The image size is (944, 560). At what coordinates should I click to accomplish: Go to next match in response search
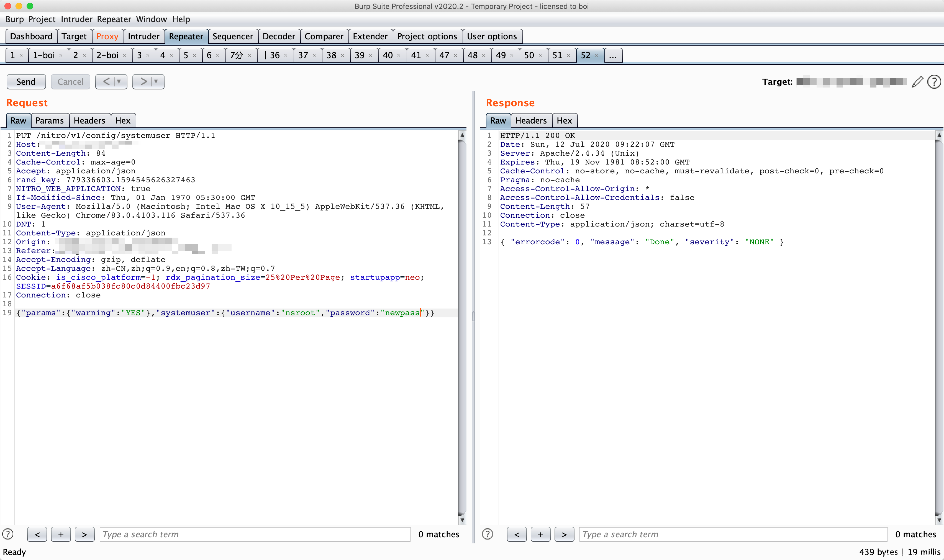tap(564, 534)
